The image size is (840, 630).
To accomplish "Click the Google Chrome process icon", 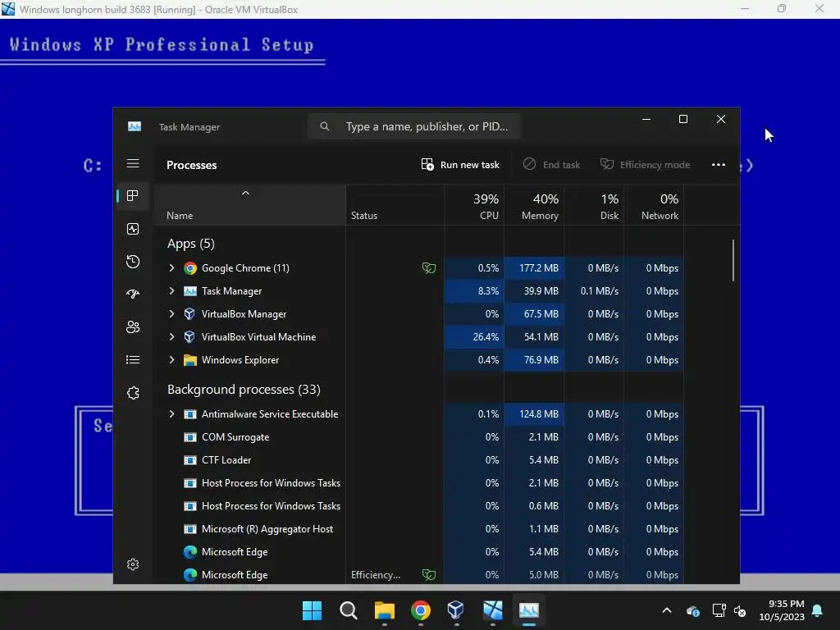I will (190, 268).
